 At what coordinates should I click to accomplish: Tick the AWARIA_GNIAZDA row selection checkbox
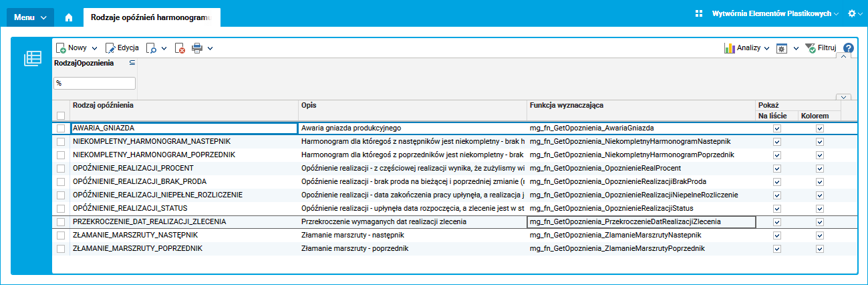click(61, 128)
